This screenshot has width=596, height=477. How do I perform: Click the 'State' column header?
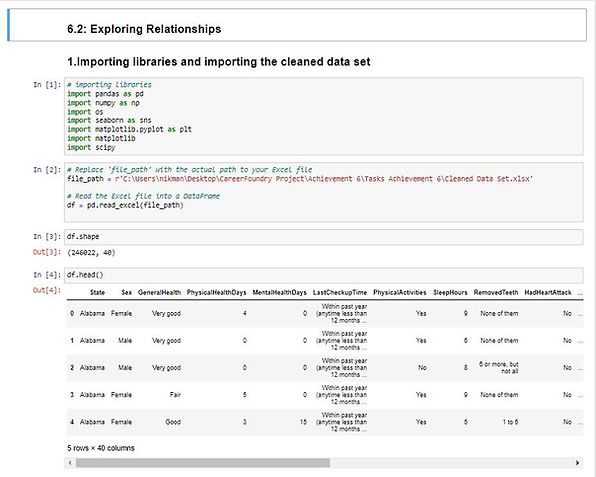coord(97,292)
